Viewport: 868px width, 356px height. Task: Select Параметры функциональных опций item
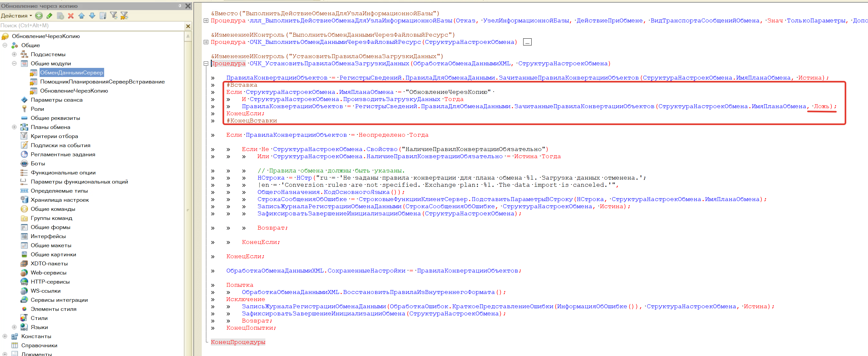coord(79,182)
